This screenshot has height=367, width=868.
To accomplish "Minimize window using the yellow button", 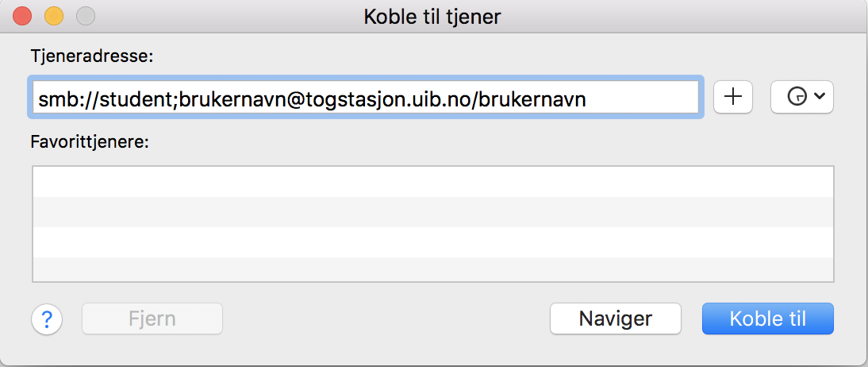I will [x=53, y=15].
